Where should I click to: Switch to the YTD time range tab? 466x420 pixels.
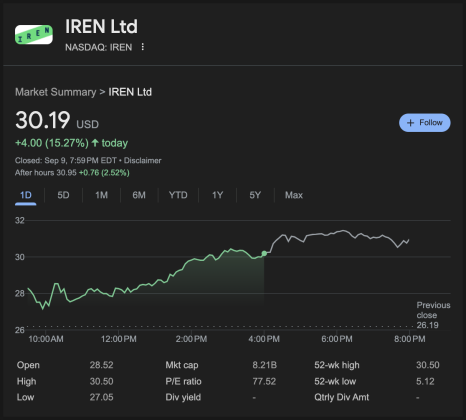178,195
